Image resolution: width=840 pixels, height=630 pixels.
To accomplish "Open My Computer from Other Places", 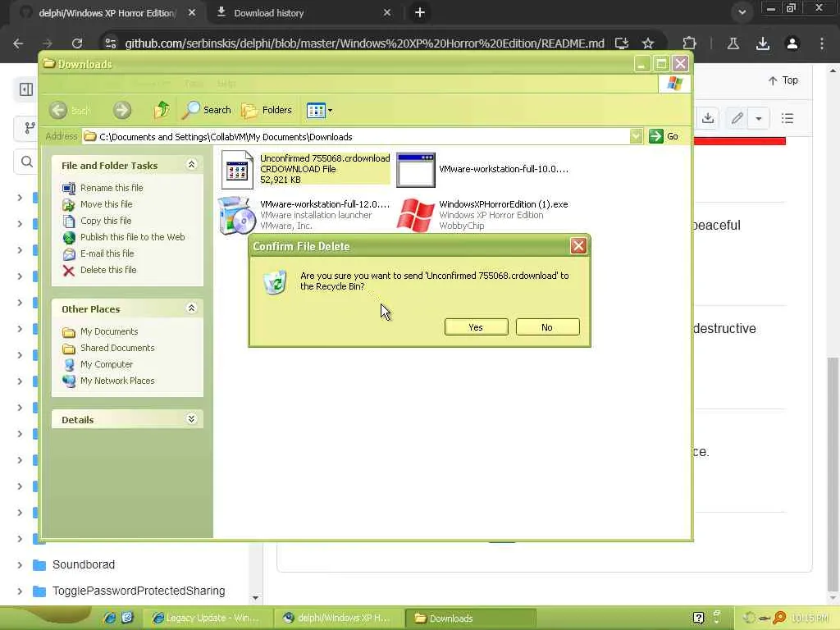I will click(107, 364).
